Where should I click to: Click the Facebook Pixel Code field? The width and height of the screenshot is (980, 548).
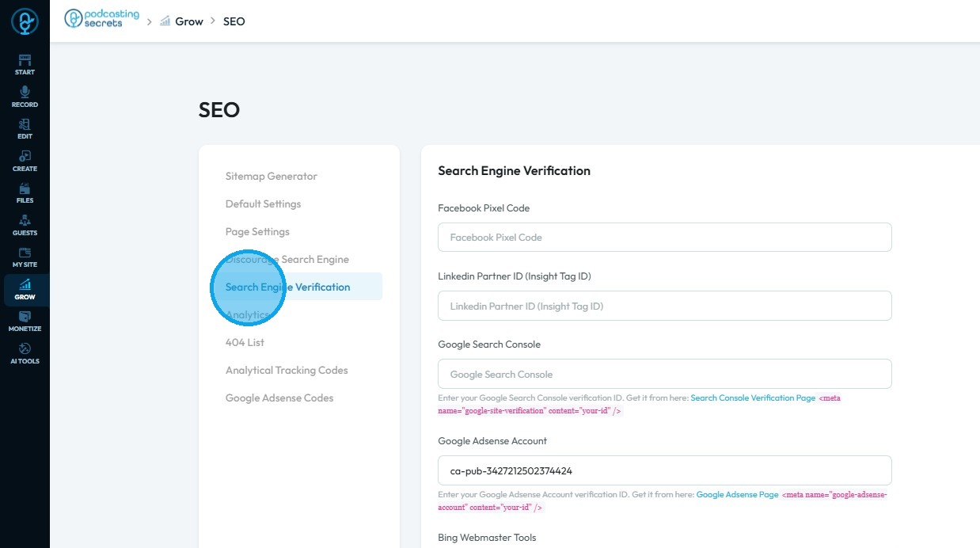click(664, 238)
